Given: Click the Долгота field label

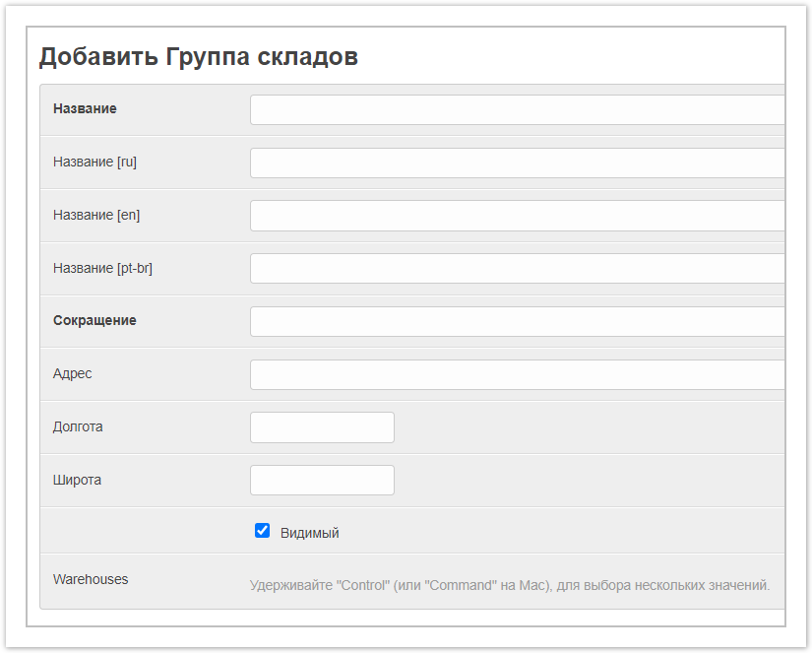Looking at the screenshot, I should click(x=78, y=427).
